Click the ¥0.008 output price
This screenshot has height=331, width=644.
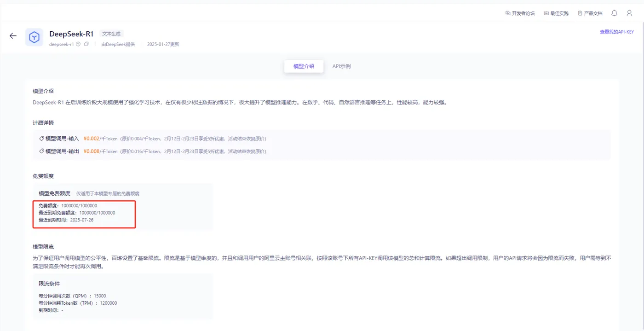tap(92, 151)
